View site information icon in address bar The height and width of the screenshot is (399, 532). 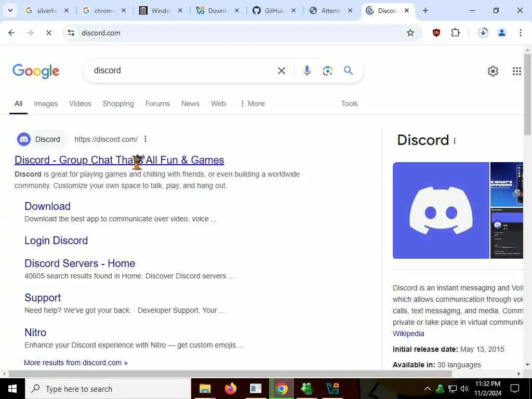71,33
